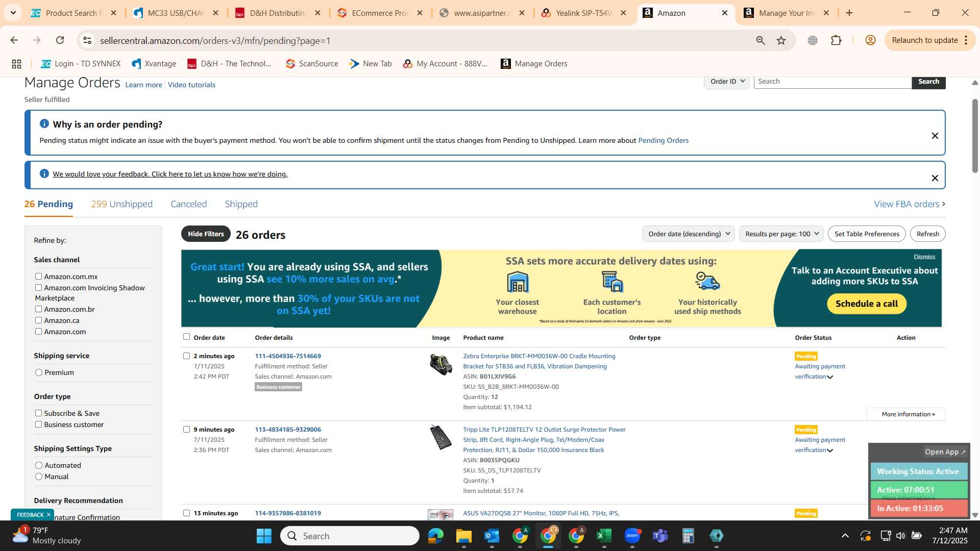The height and width of the screenshot is (551, 980).
Task: Open the Chrome profile icon
Action: click(x=870, y=40)
